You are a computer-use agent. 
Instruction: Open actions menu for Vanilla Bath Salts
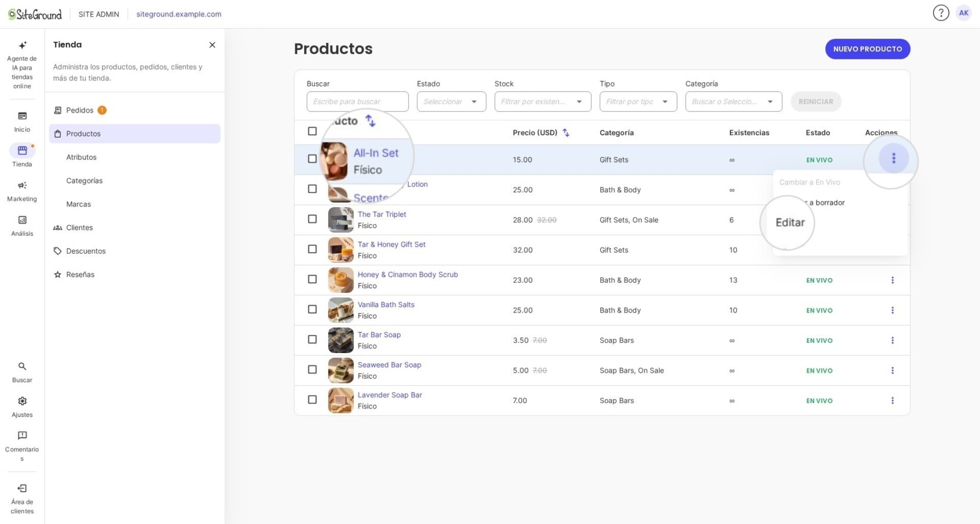pos(892,310)
